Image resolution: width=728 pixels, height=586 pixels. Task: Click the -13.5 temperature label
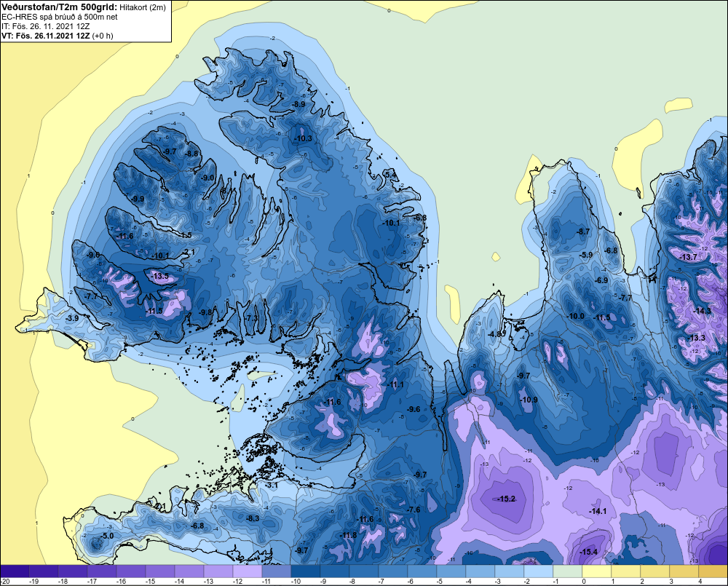(x=160, y=277)
